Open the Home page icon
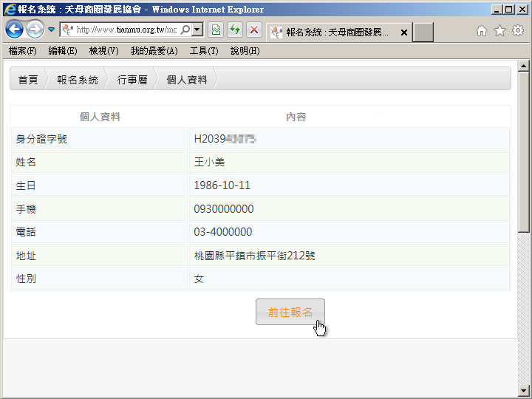 [x=482, y=30]
